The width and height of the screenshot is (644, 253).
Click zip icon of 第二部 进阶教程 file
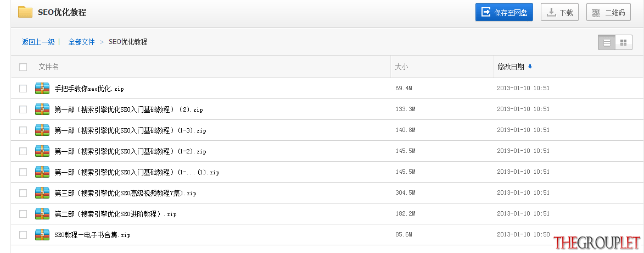(42, 214)
